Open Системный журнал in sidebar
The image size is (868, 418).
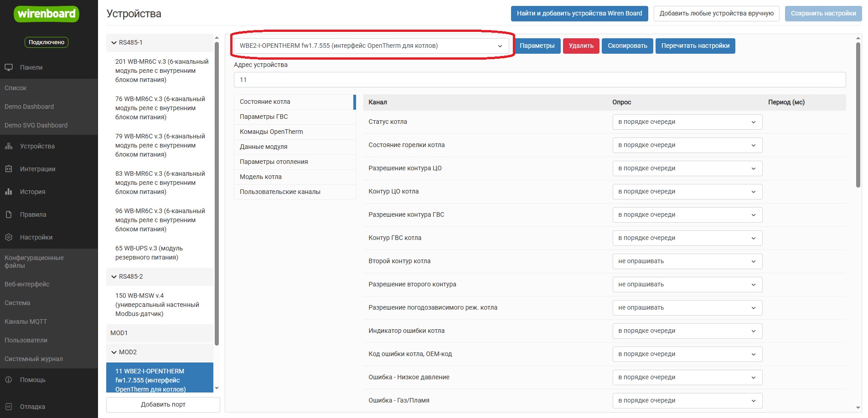point(34,359)
